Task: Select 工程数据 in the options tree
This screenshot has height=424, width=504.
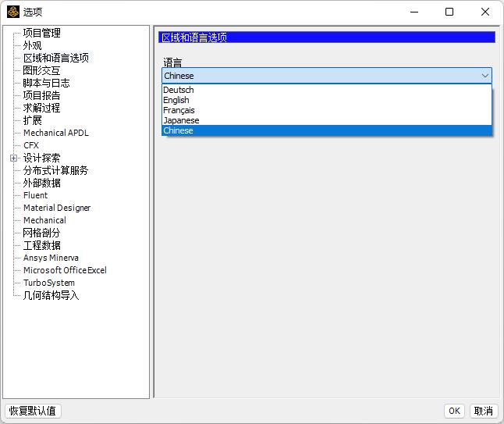Action: (x=41, y=245)
